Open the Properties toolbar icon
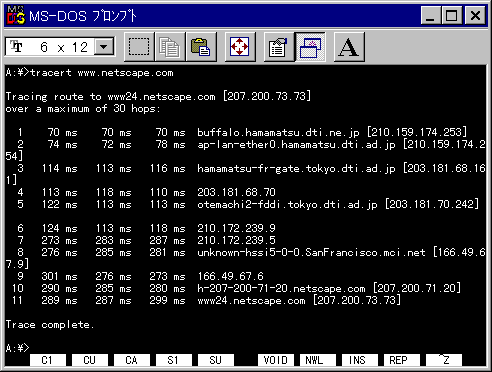This screenshot has width=492, height=372. (x=278, y=47)
